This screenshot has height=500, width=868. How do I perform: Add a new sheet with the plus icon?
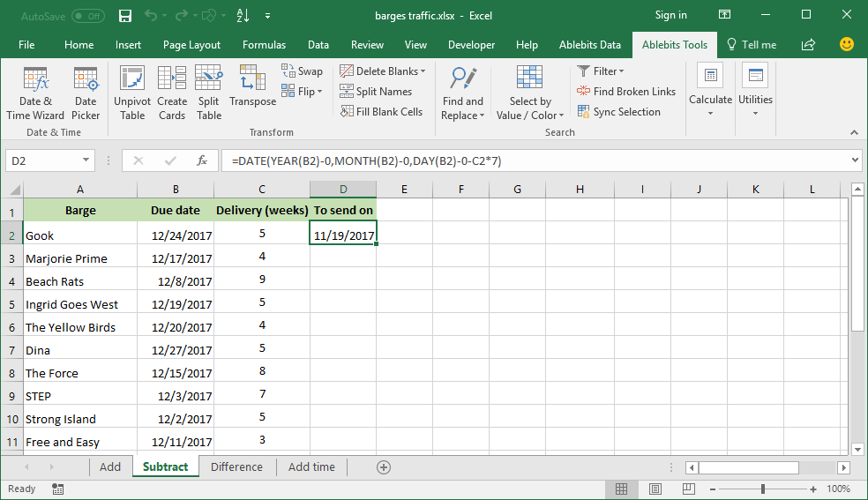(384, 467)
